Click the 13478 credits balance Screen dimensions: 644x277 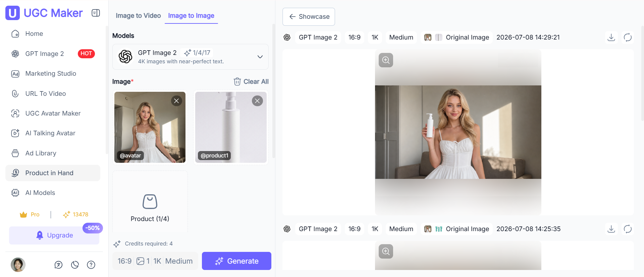pyautogui.click(x=75, y=214)
